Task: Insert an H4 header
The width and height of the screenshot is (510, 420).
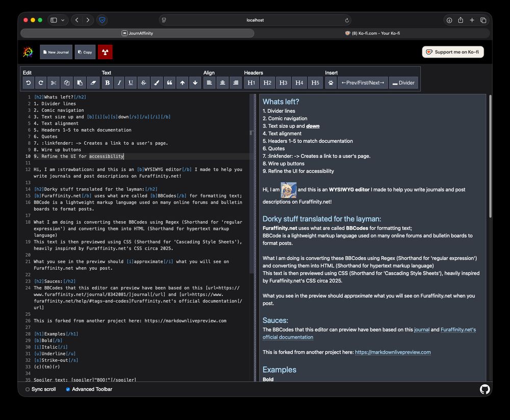Action: 299,83
